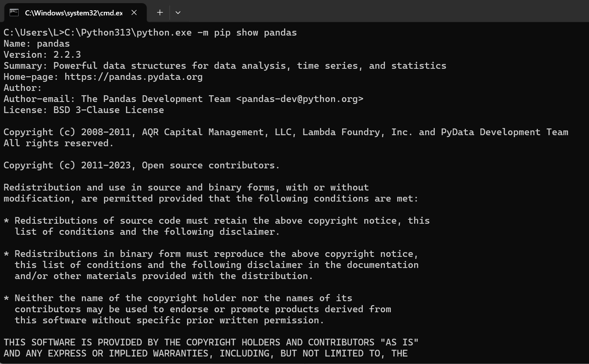589x364 pixels.
Task: Click the BSD 3-Clause License text
Action: tap(108, 110)
